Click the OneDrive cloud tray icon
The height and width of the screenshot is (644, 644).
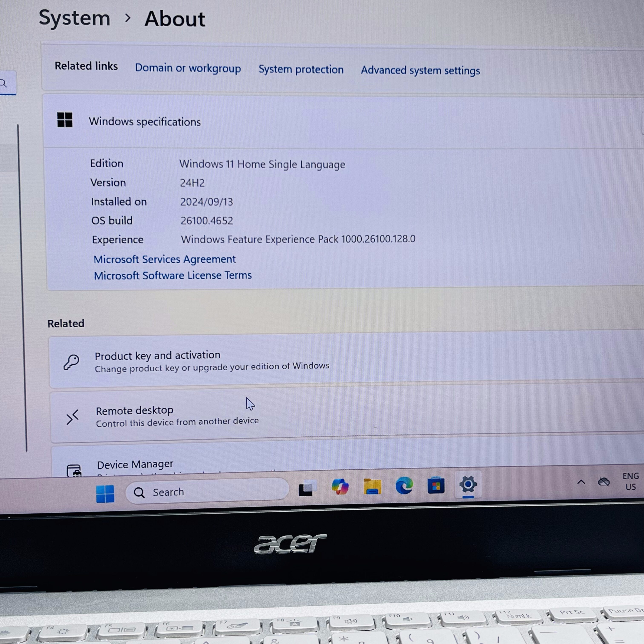point(604,482)
